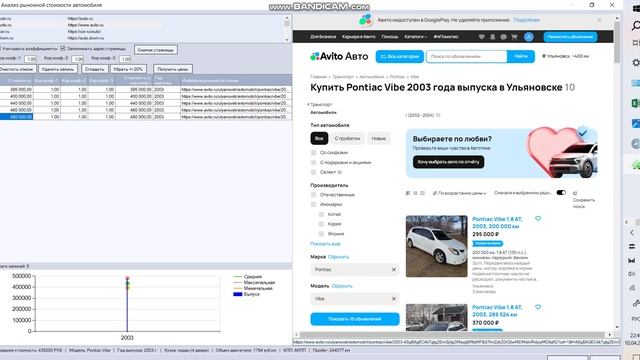Focus the Поиск по объявлениям search field
Image resolution: width=640 pixels, height=360 pixels.
click(x=467, y=56)
